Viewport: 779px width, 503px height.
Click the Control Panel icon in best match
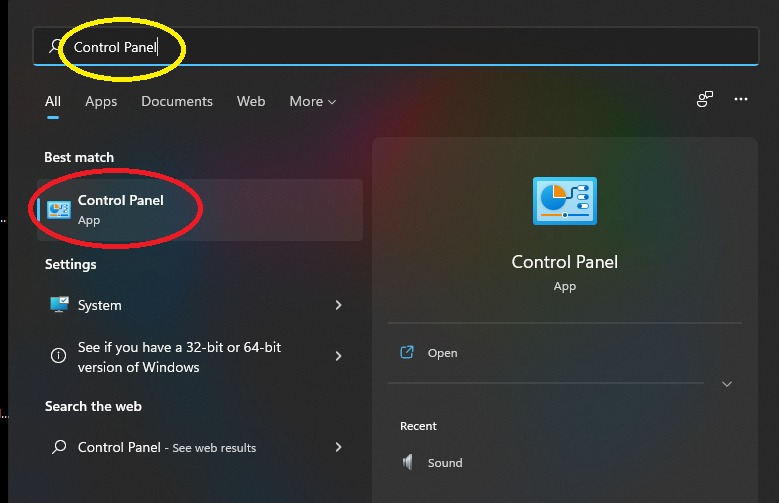click(x=59, y=210)
